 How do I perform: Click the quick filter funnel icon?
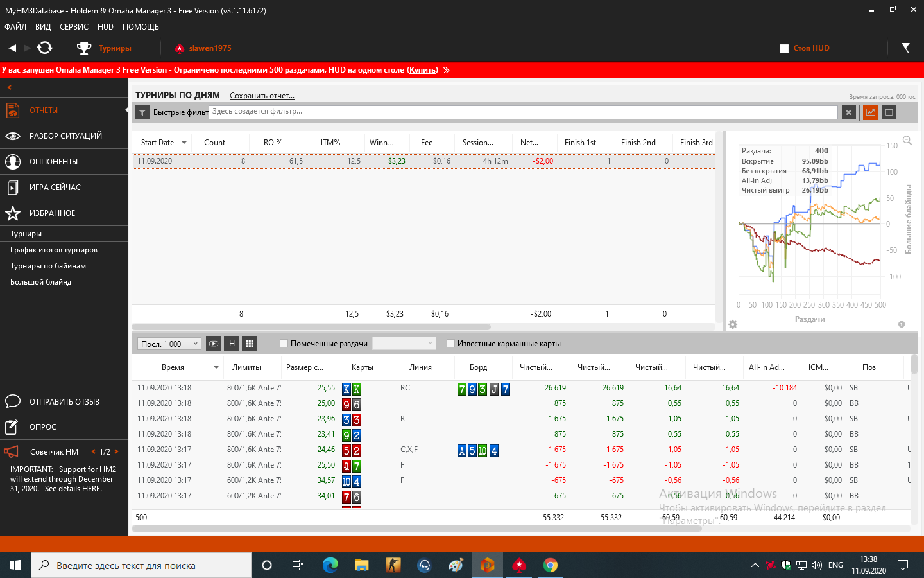tap(142, 112)
